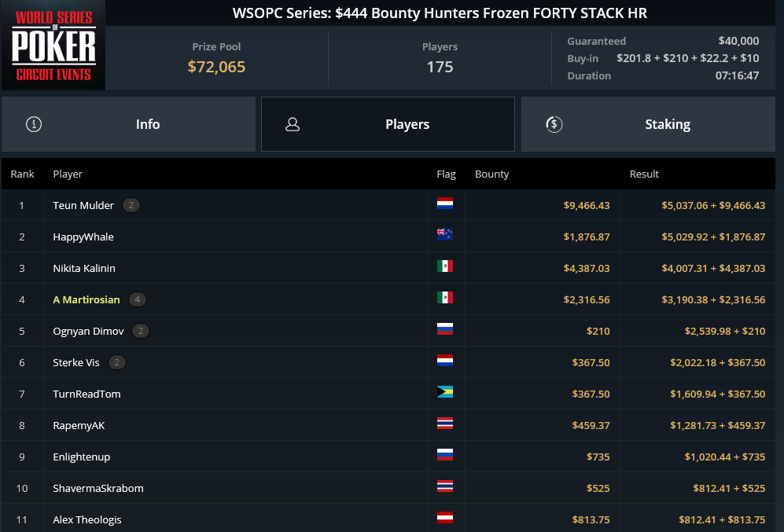
Task: Click the dollar coin icon on the Staking tab
Action: pos(554,124)
